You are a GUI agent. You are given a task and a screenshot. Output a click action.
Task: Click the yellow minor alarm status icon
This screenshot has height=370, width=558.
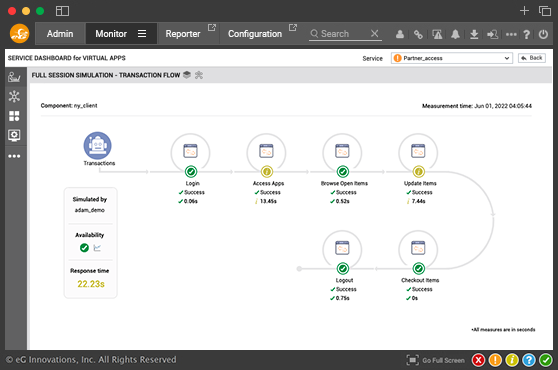512,360
